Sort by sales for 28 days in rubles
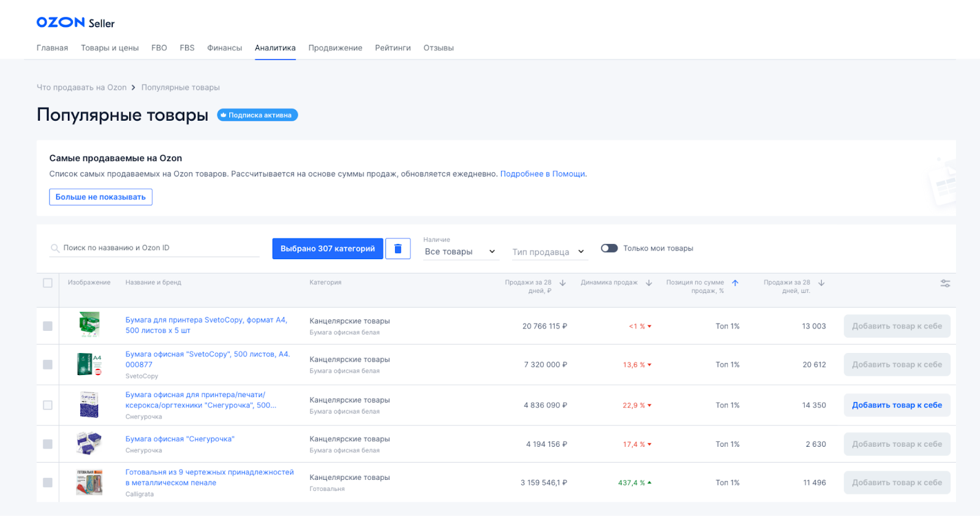 point(562,283)
